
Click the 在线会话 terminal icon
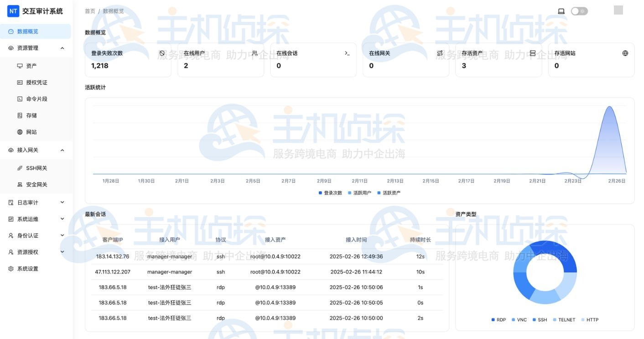coord(347,53)
